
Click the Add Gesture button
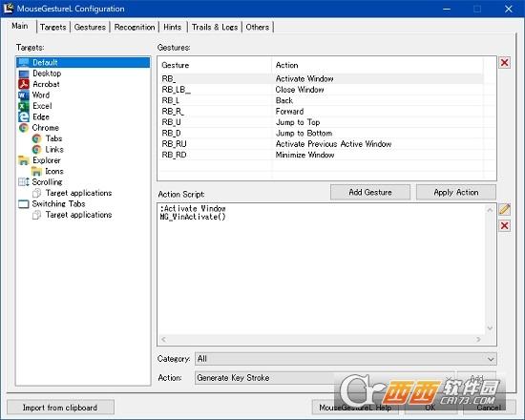click(x=370, y=192)
